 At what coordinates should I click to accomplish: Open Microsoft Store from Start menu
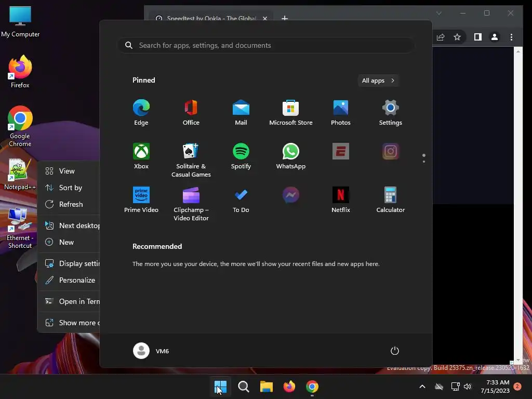(291, 113)
